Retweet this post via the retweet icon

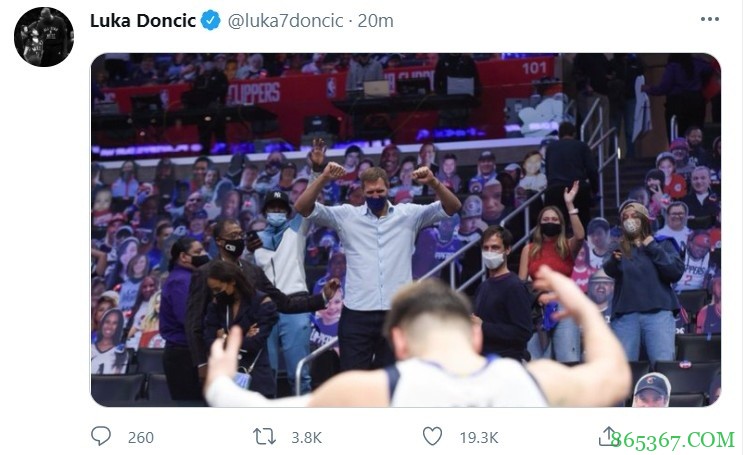point(264,437)
